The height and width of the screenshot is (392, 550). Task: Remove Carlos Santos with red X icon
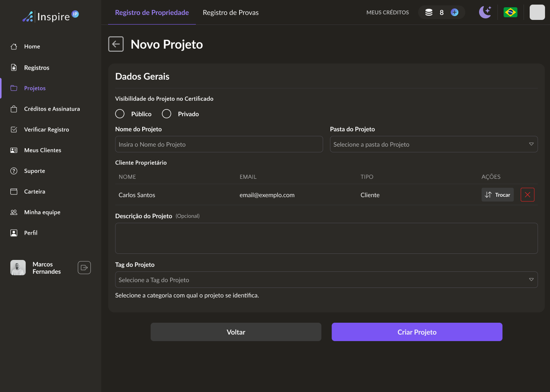(527, 195)
